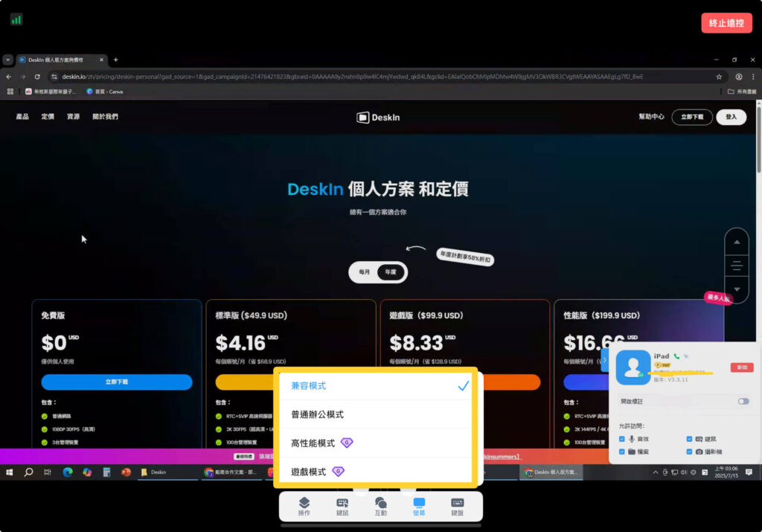Click the middle lines icon in floating scroll control
Image resolution: width=762 pixels, height=532 pixels.
737,266
